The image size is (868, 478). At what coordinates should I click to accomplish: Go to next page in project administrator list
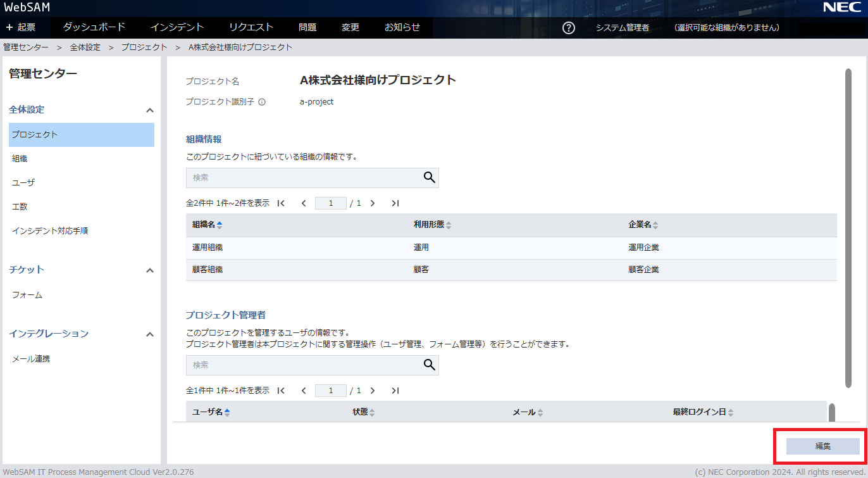click(373, 391)
